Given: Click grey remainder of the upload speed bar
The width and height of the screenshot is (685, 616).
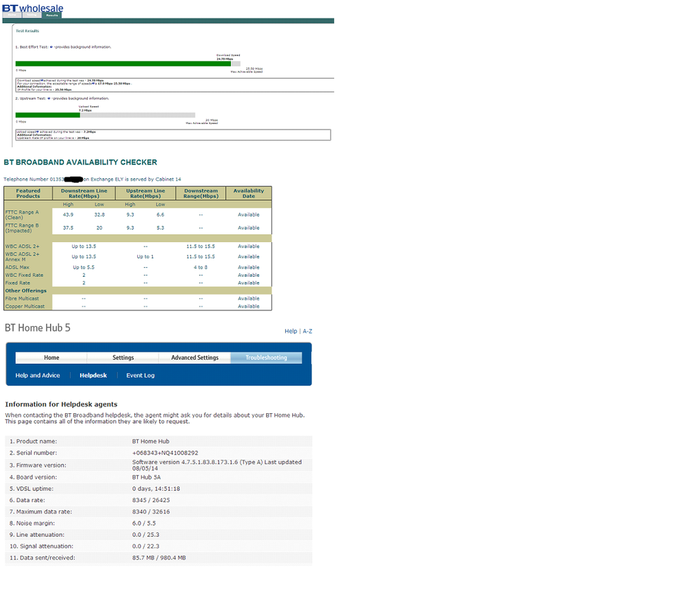Looking at the screenshot, I should coord(138,115).
